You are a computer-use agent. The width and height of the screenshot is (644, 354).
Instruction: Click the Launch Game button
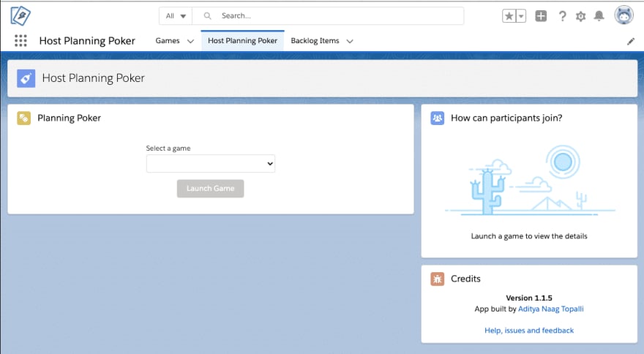210,189
